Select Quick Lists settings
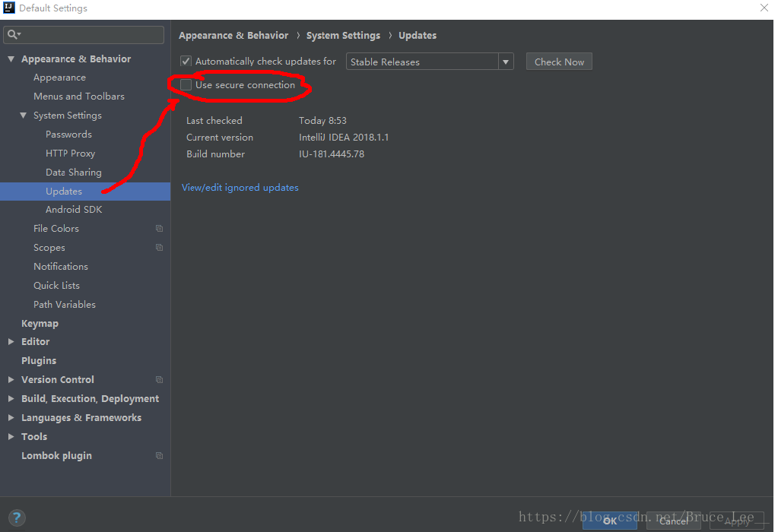This screenshot has height=532, width=778. (56, 285)
